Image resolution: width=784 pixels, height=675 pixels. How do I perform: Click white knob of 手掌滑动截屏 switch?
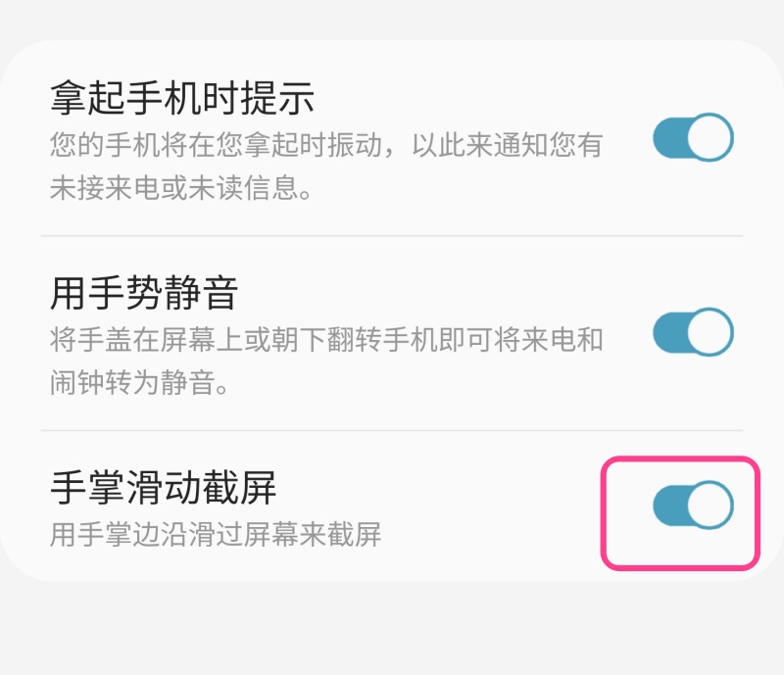click(x=710, y=505)
